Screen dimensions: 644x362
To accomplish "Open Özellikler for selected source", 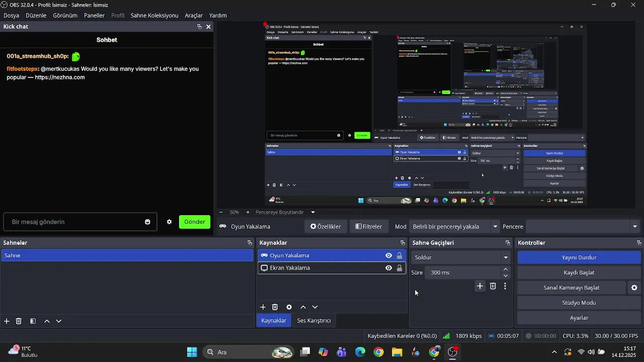I will [326, 227].
